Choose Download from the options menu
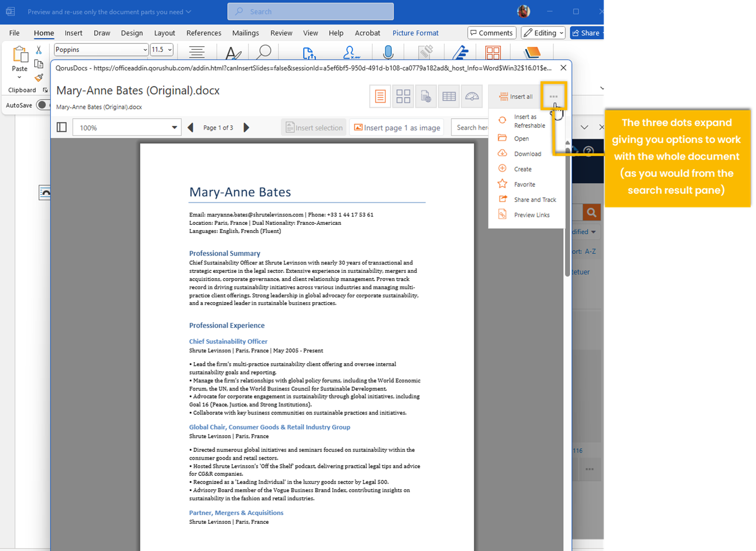 (x=527, y=154)
